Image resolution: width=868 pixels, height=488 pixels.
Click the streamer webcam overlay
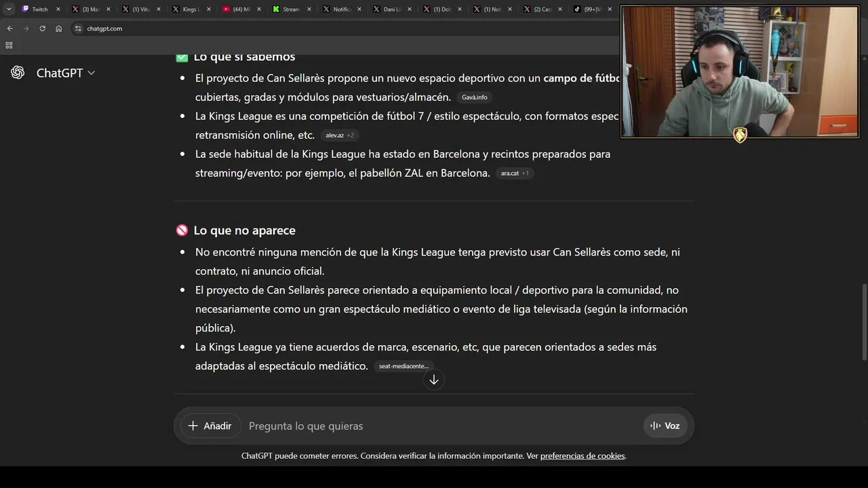click(740, 71)
